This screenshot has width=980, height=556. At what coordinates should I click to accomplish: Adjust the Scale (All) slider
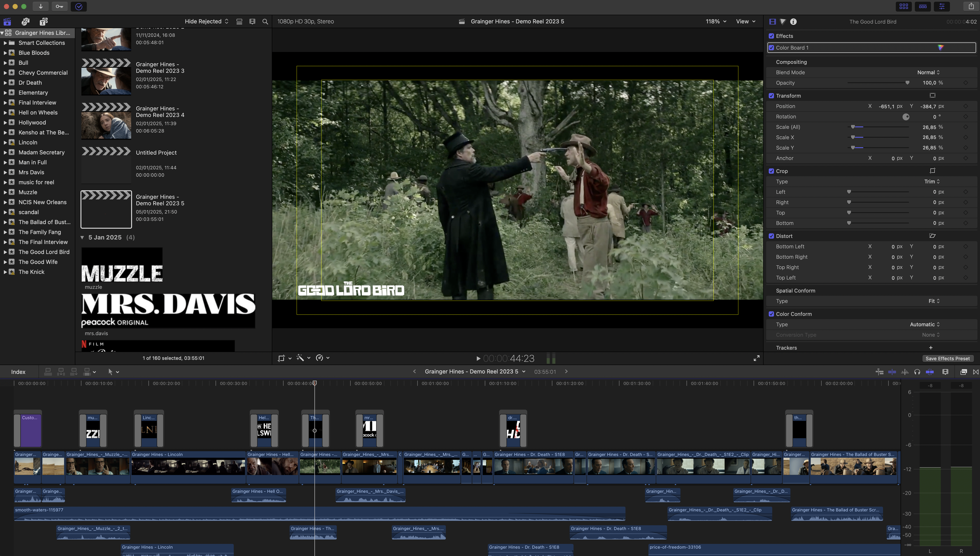(878, 127)
